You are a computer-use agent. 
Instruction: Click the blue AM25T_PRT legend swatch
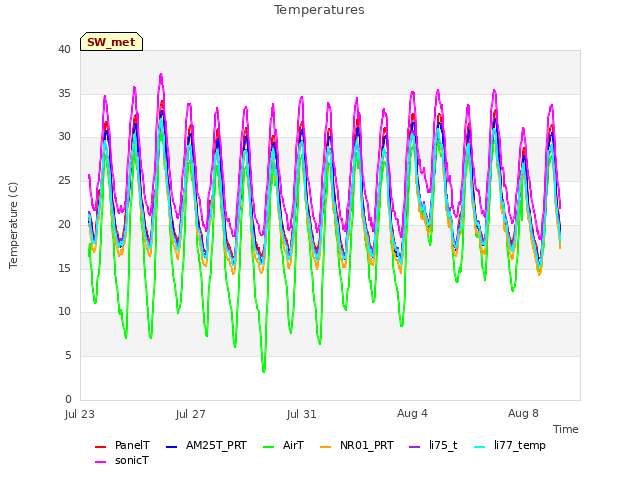pos(171,447)
